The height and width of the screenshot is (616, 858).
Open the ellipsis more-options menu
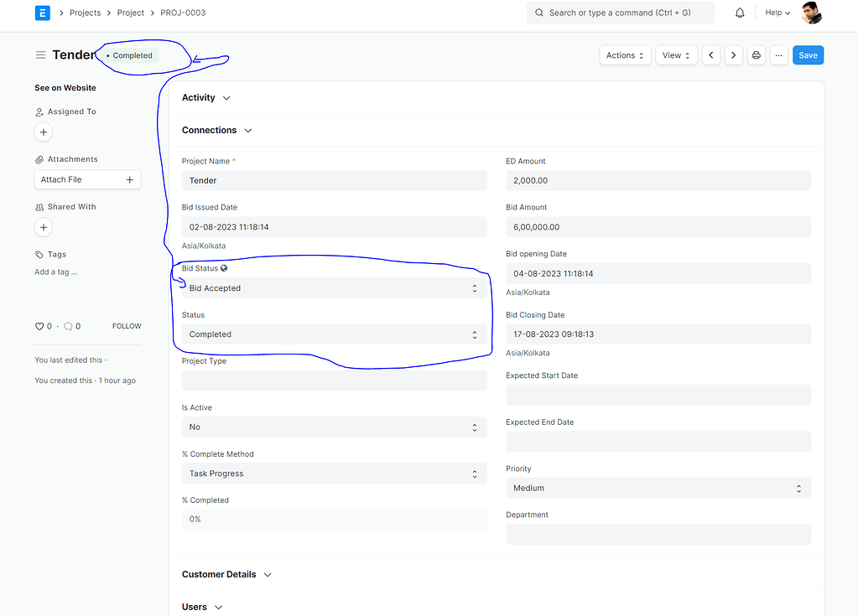[x=778, y=54]
